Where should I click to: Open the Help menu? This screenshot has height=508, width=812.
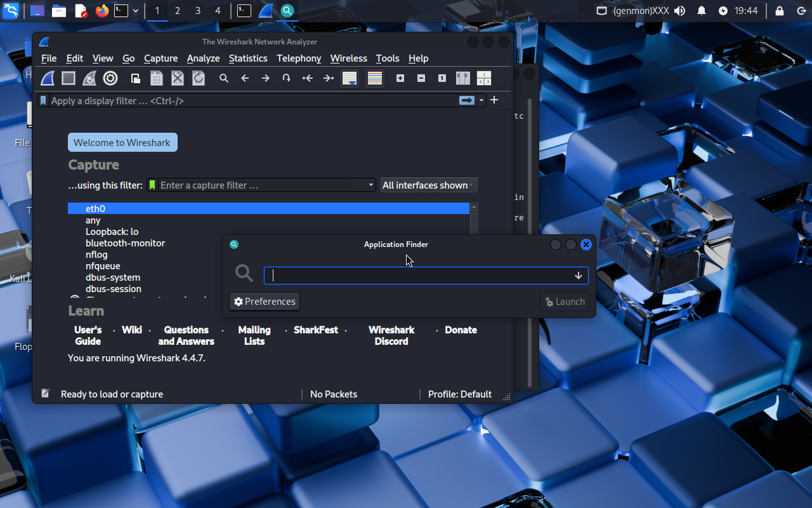(x=418, y=58)
